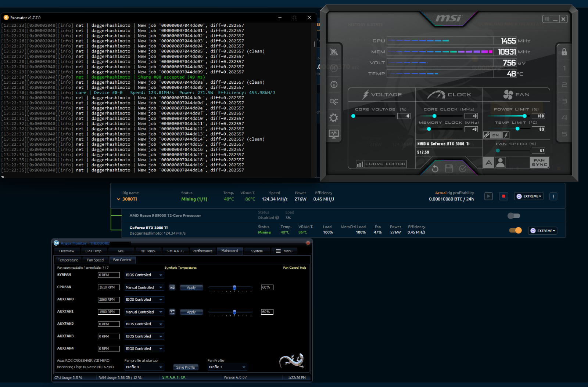This screenshot has width=588, height=387.
Task: Apply Afterburner settings with checkmark
Action: (x=463, y=169)
